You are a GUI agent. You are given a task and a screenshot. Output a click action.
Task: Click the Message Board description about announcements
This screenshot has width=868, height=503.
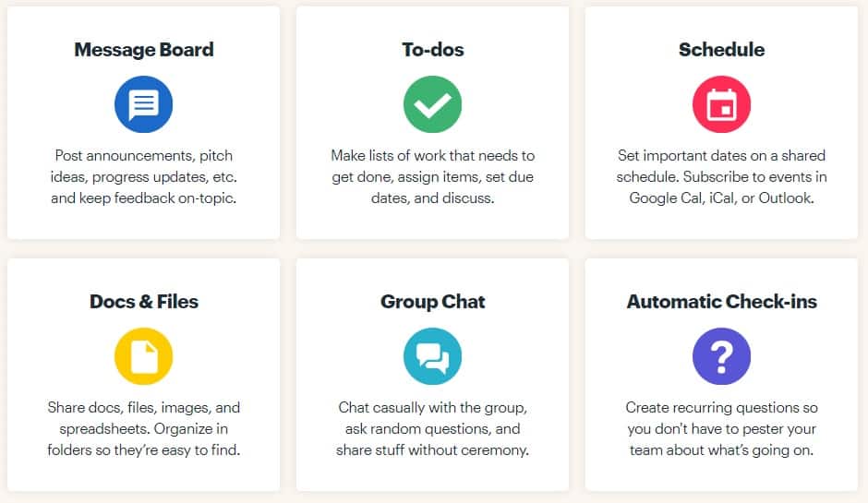pyautogui.click(x=144, y=177)
